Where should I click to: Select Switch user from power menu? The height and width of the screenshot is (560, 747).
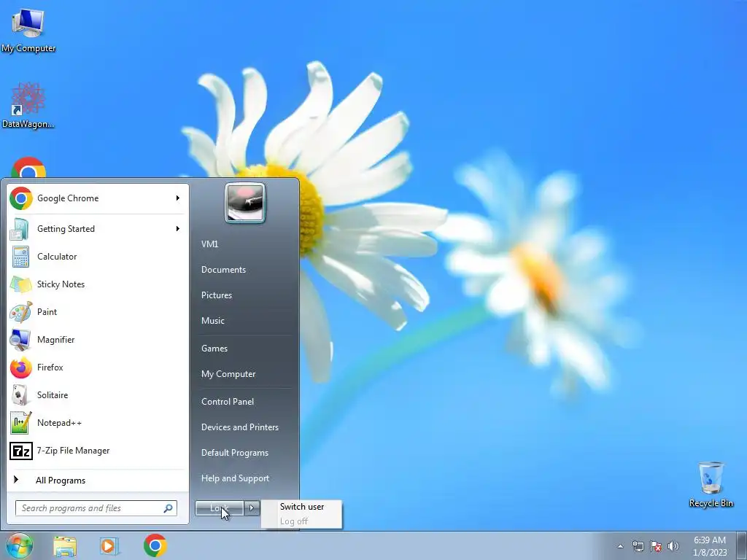tap(302, 507)
